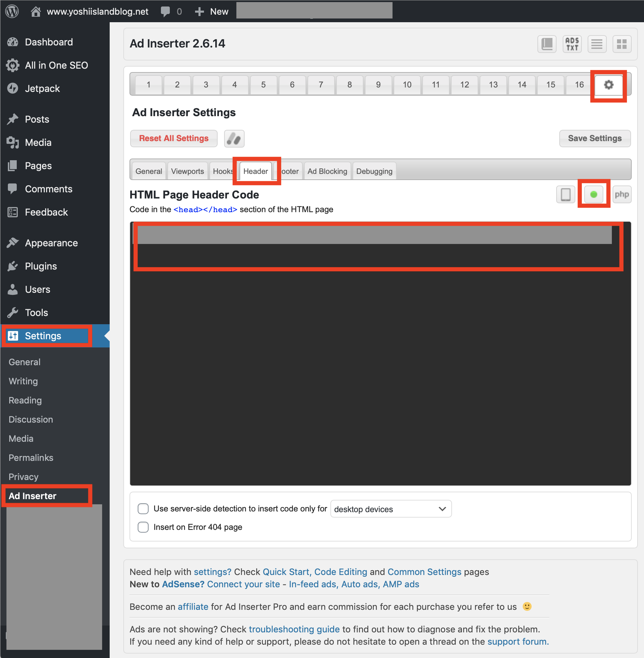The width and height of the screenshot is (644, 658).
Task: Open the ads.txt editor icon
Action: pyautogui.click(x=572, y=44)
